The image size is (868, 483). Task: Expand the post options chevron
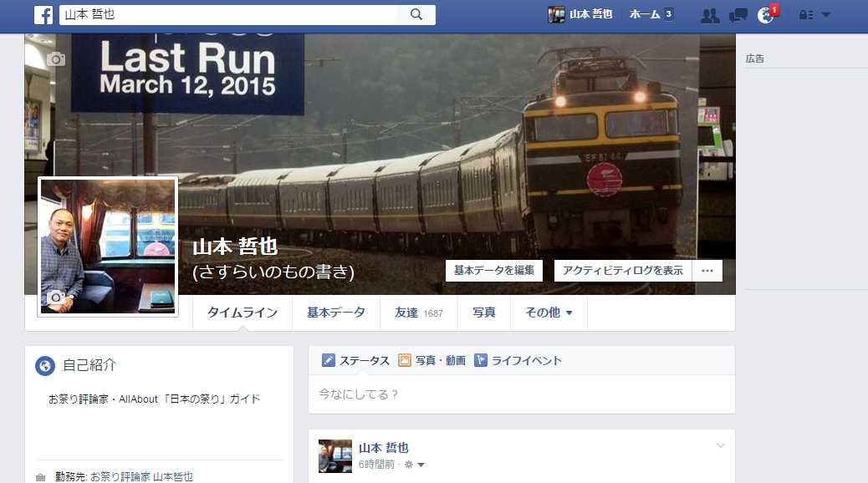click(x=720, y=445)
